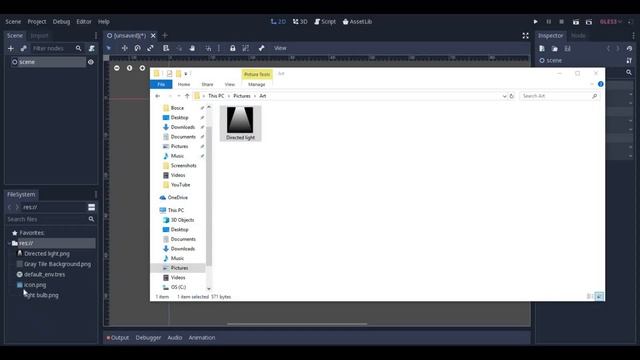Open the Debug menu

tap(61, 22)
